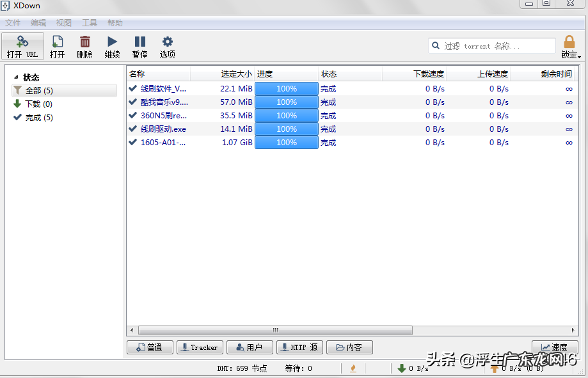Select the 全部 (5) filter
The image size is (588, 378).
pos(65,90)
